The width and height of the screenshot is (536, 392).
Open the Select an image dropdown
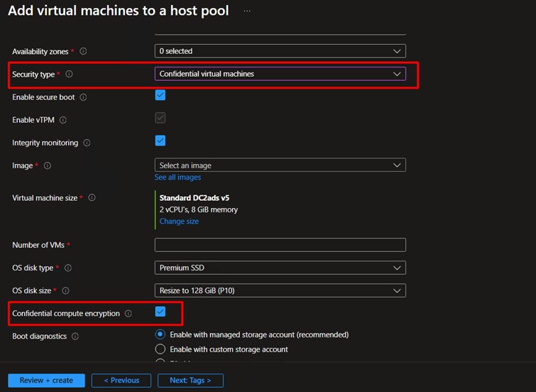click(280, 165)
